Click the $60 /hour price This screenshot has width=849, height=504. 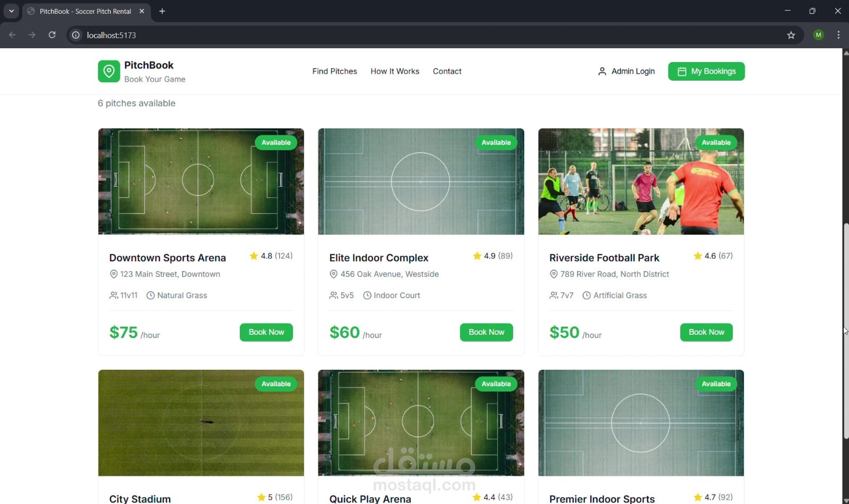point(356,333)
